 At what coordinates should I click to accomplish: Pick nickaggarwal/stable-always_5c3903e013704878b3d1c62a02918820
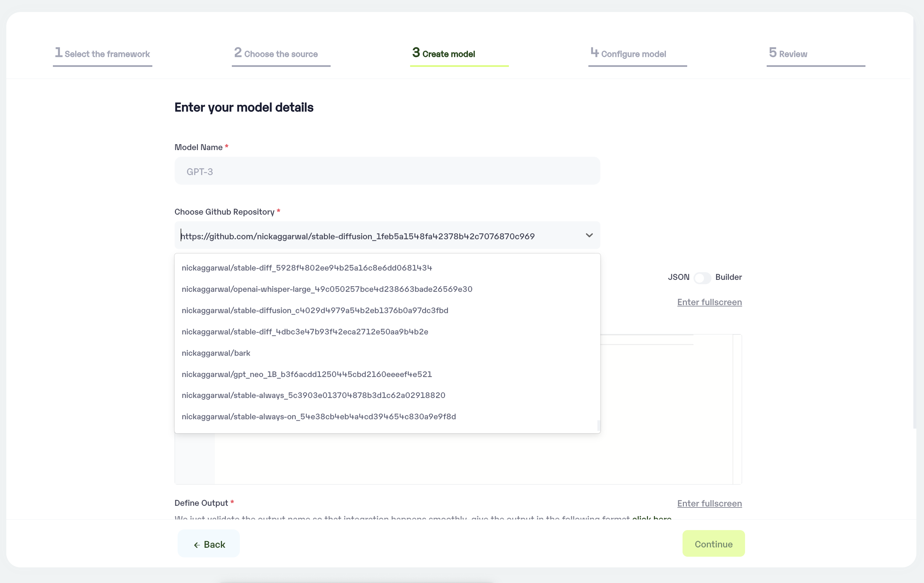tap(387, 395)
